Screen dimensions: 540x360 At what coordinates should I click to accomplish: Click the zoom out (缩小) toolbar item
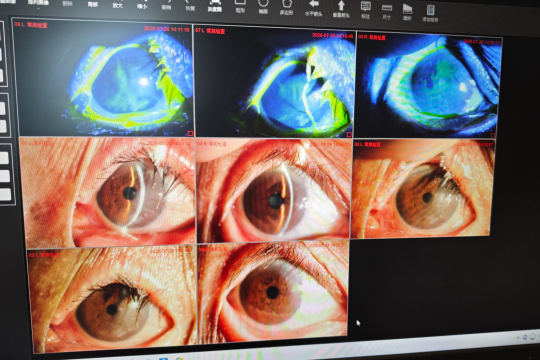click(142, 5)
